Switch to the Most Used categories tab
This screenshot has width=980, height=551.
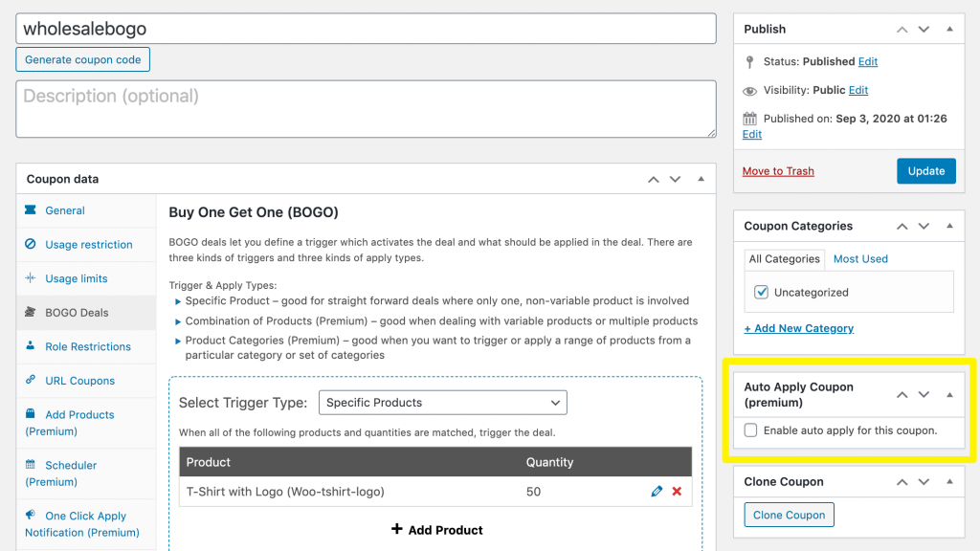tap(860, 259)
